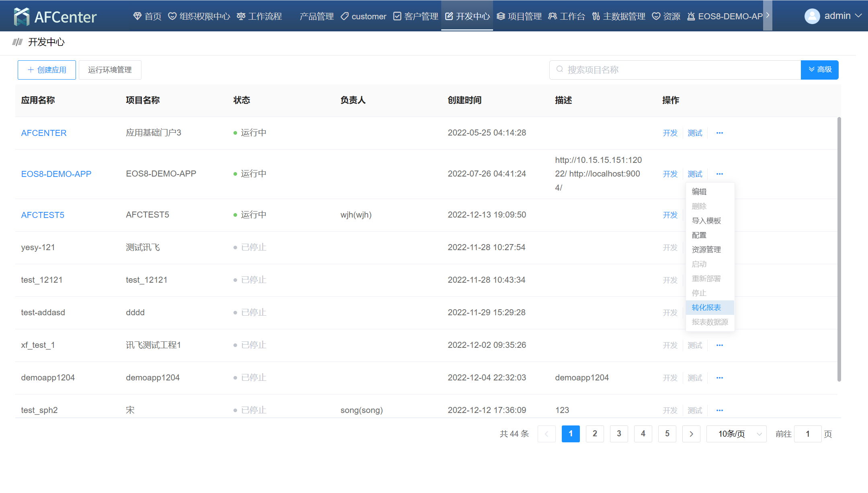
Task: Open the 10条/页 page size dropdown
Action: tap(736, 434)
